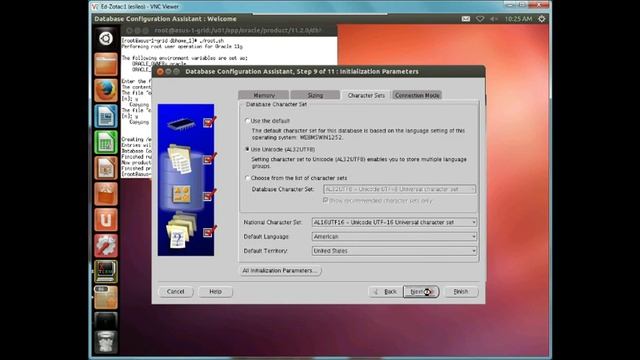The width and height of the screenshot is (640, 360).
Task: Maximize the Database Configuration Assistant dialog
Action: pyautogui.click(x=176, y=71)
